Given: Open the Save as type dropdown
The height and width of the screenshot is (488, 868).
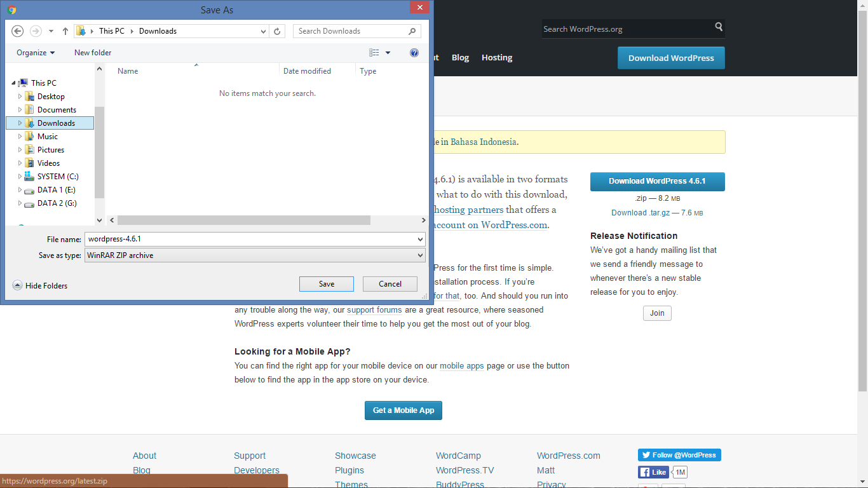Looking at the screenshot, I should (x=420, y=255).
